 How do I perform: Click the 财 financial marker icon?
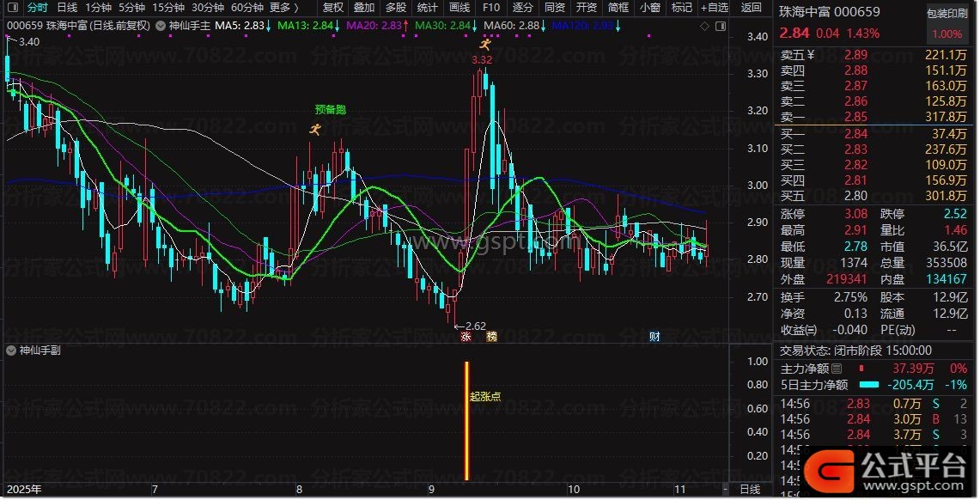point(654,337)
